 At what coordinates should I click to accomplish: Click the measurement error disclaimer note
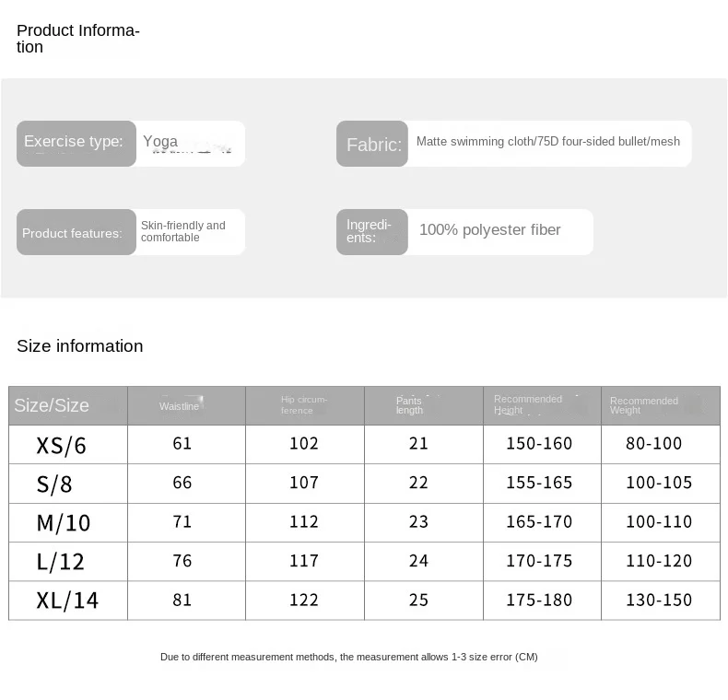pyautogui.click(x=348, y=657)
